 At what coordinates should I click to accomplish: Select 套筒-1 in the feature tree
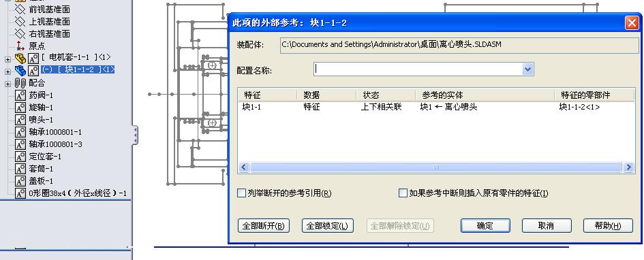[x=41, y=169]
